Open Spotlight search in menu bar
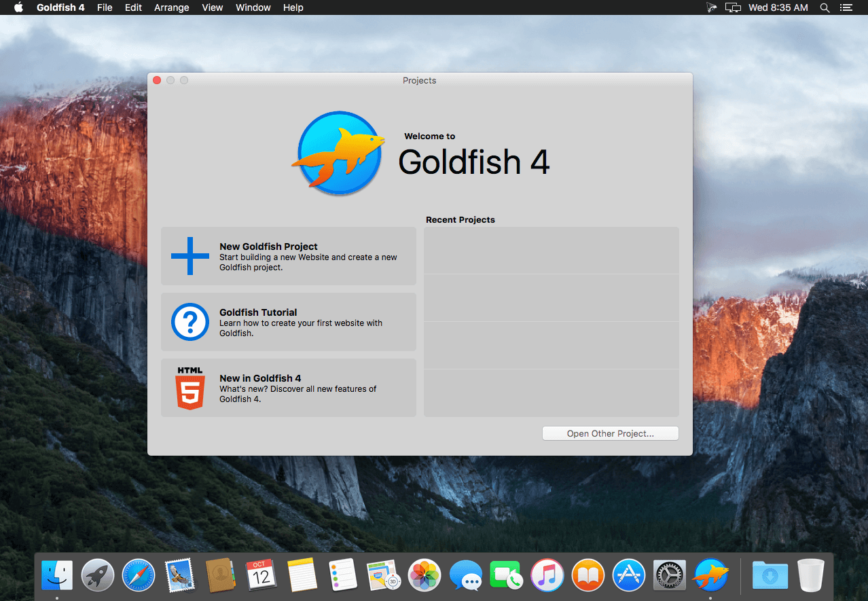 [x=825, y=7]
